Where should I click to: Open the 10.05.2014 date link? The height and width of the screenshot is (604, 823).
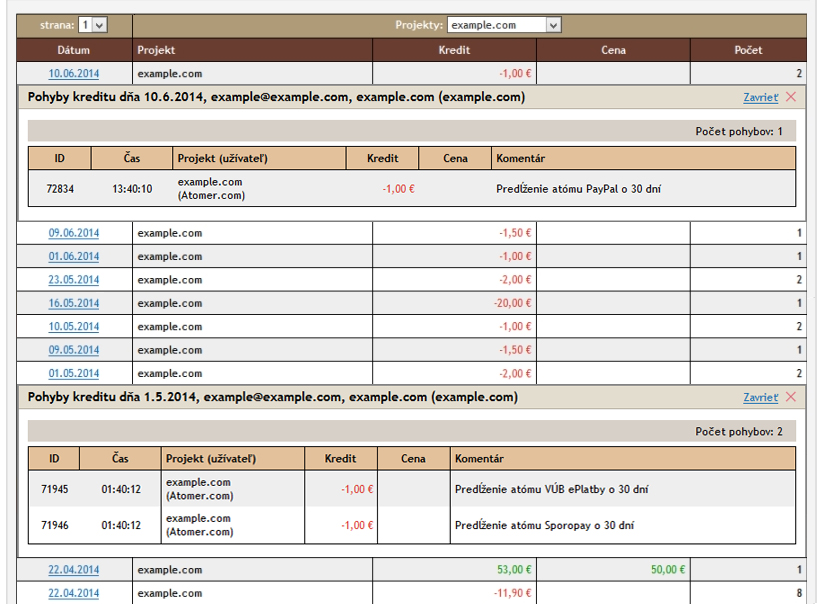74,327
